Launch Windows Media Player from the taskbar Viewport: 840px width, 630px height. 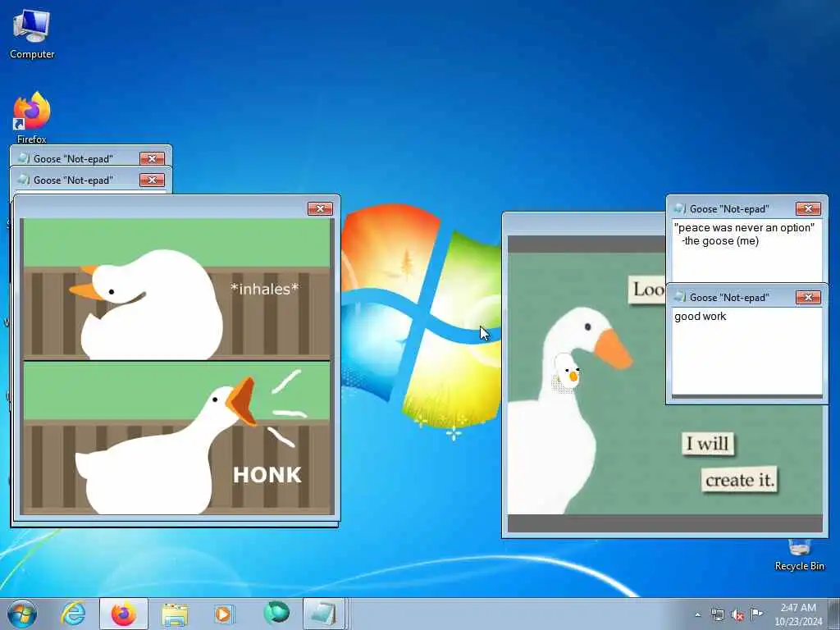(224, 614)
